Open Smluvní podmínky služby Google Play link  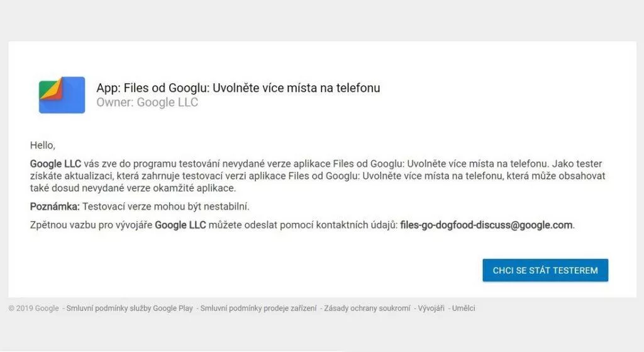tap(130, 308)
